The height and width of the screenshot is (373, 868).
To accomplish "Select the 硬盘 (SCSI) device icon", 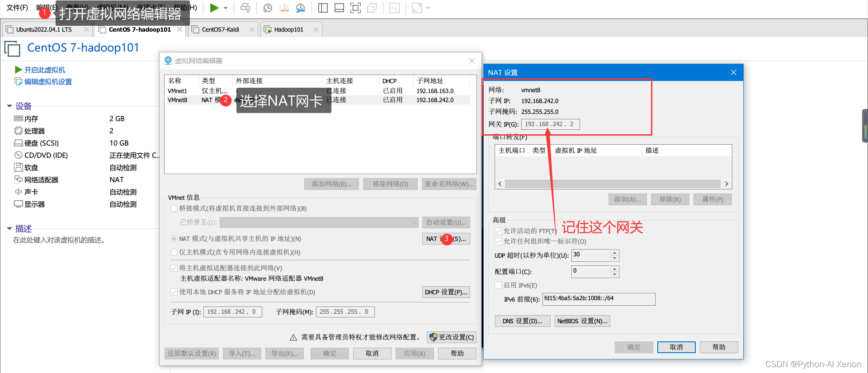I will [x=19, y=143].
